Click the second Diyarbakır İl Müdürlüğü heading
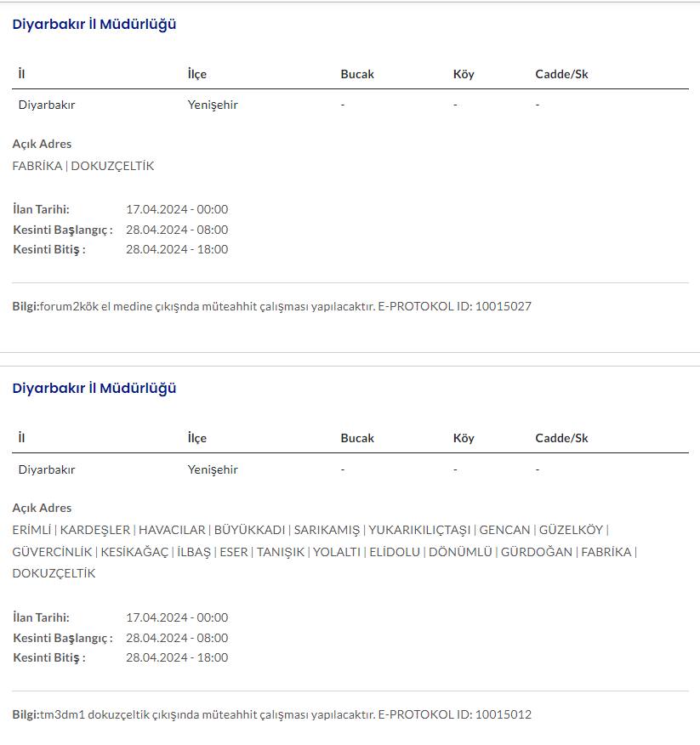700x745 pixels. coord(94,389)
